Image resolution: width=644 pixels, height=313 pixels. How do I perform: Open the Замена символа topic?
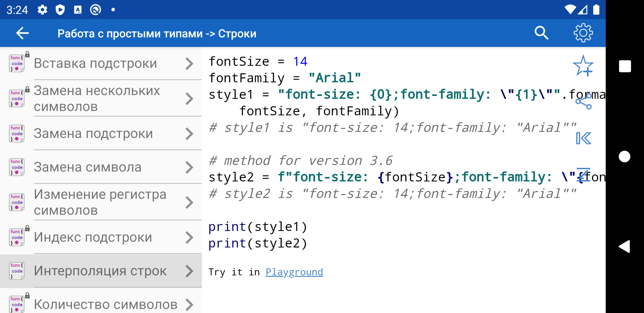pyautogui.click(x=101, y=167)
